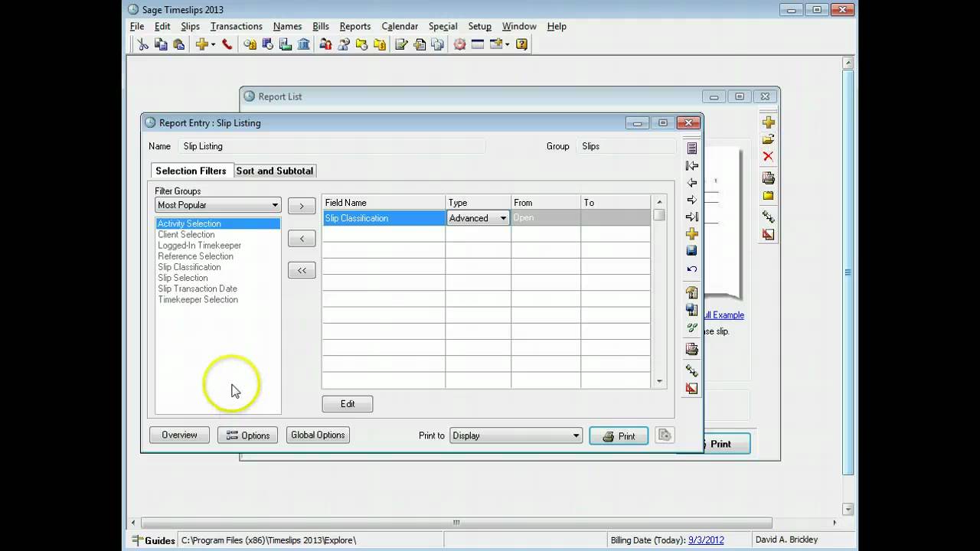980x551 pixels.
Task: Open the Setup menu
Action: pos(480,26)
